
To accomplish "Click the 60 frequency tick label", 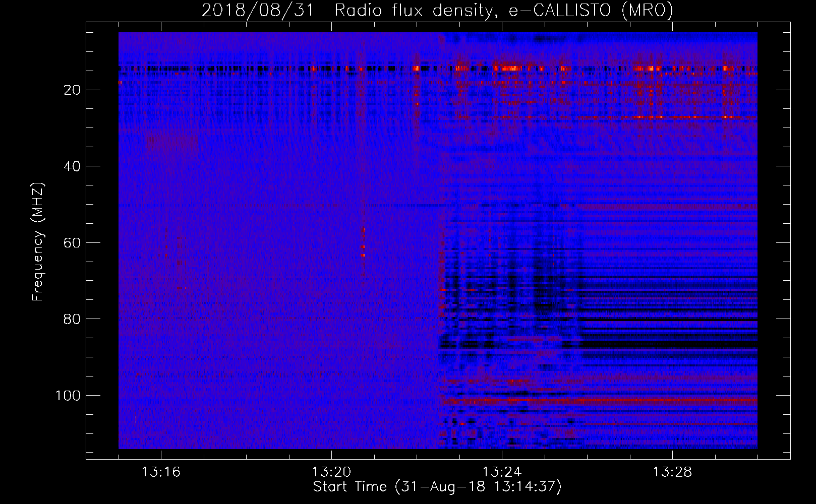I will [x=73, y=243].
